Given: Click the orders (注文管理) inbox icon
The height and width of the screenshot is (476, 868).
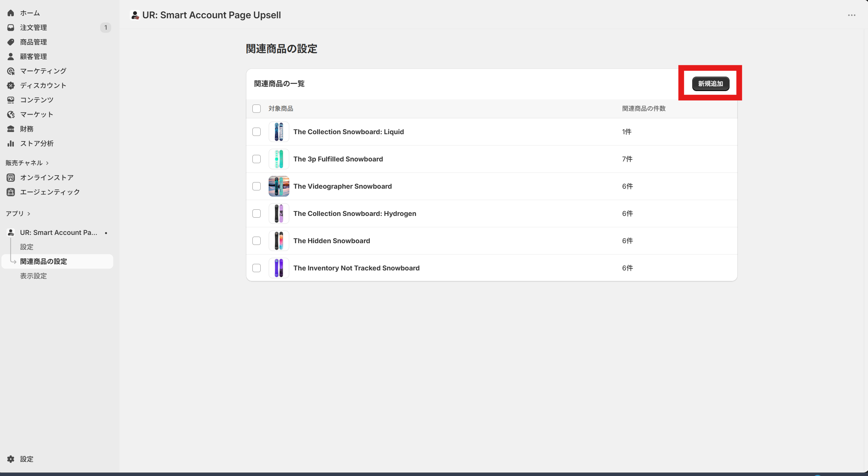Looking at the screenshot, I should (11, 27).
